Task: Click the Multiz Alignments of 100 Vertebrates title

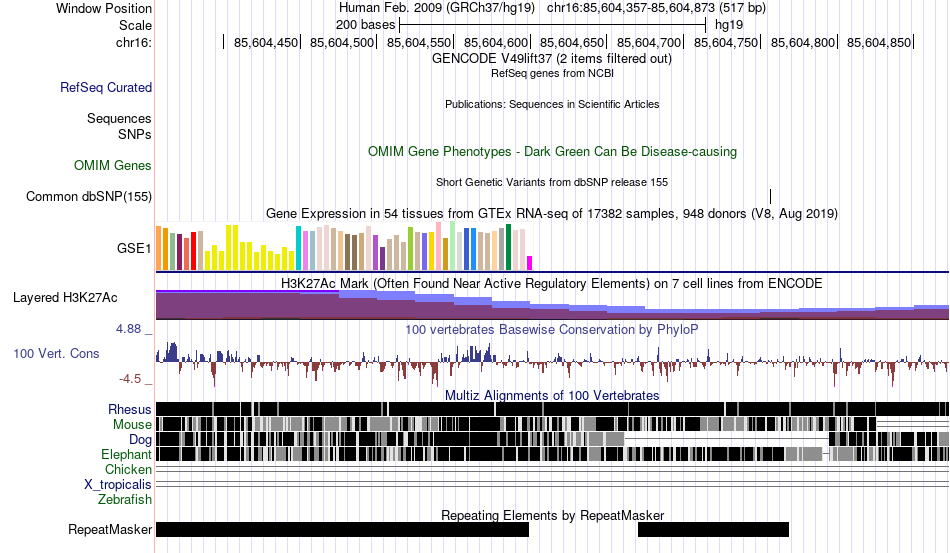Action: point(552,396)
